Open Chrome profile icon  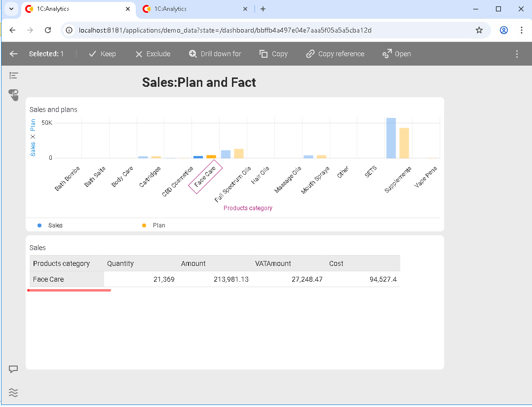point(503,30)
